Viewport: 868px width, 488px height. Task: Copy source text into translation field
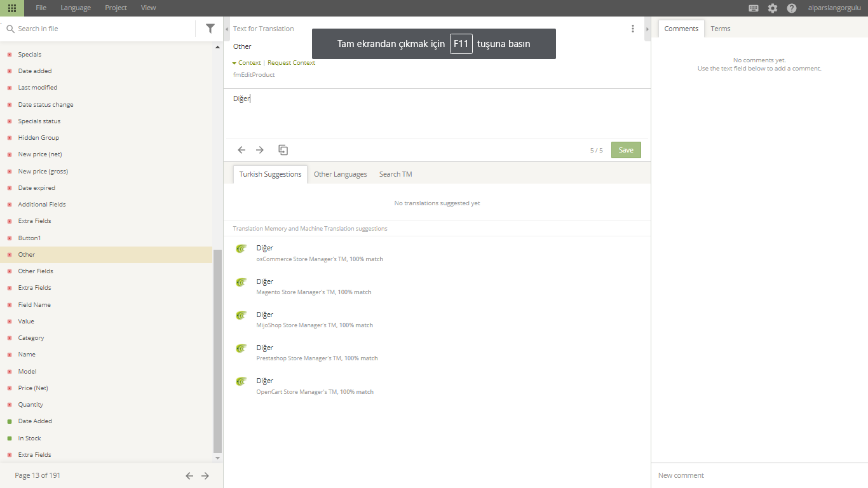pos(283,150)
